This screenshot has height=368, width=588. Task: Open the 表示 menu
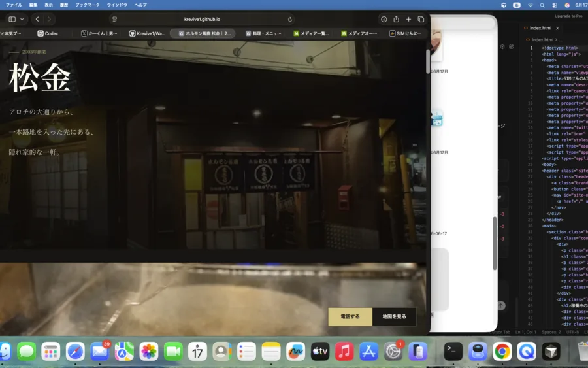click(49, 5)
